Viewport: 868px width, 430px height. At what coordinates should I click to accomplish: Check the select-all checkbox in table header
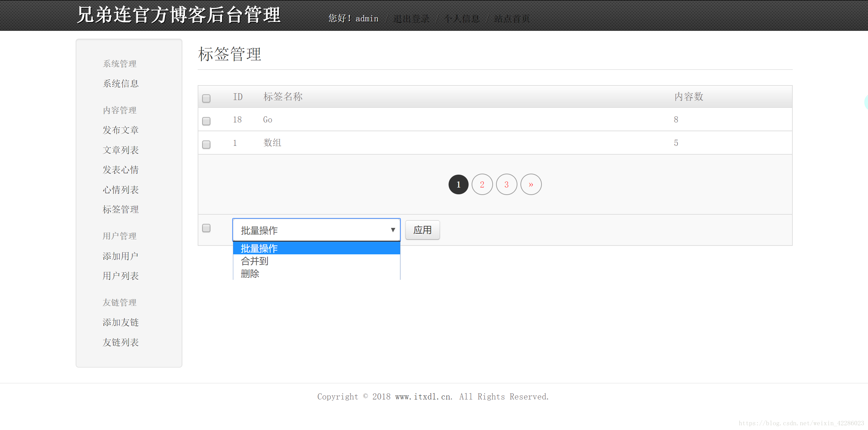206,98
